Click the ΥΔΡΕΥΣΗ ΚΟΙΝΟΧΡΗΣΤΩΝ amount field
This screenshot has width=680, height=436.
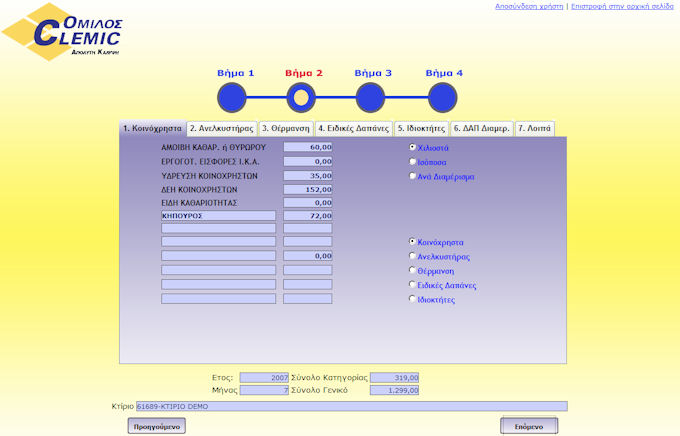[308, 175]
